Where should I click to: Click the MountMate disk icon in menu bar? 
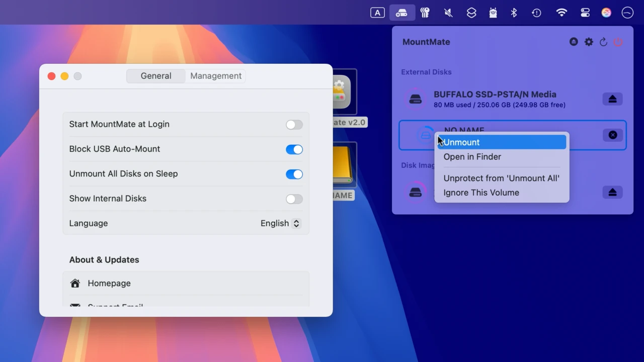[402, 13]
